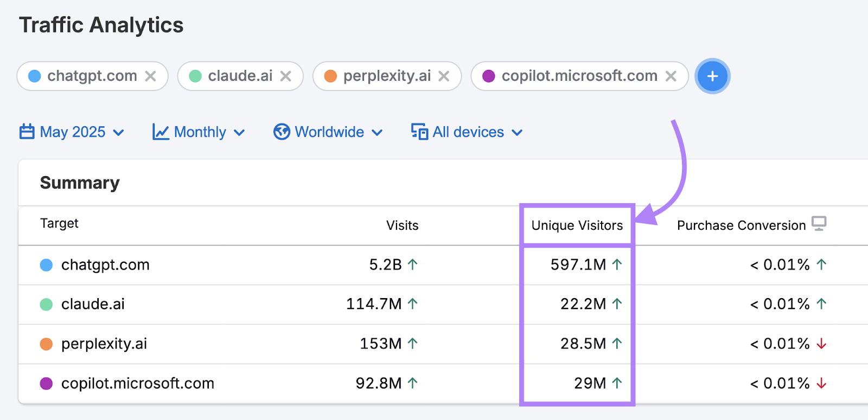This screenshot has height=420, width=868.
Task: Click the claude.ai unique visitors value 22.2M
Action: (583, 304)
